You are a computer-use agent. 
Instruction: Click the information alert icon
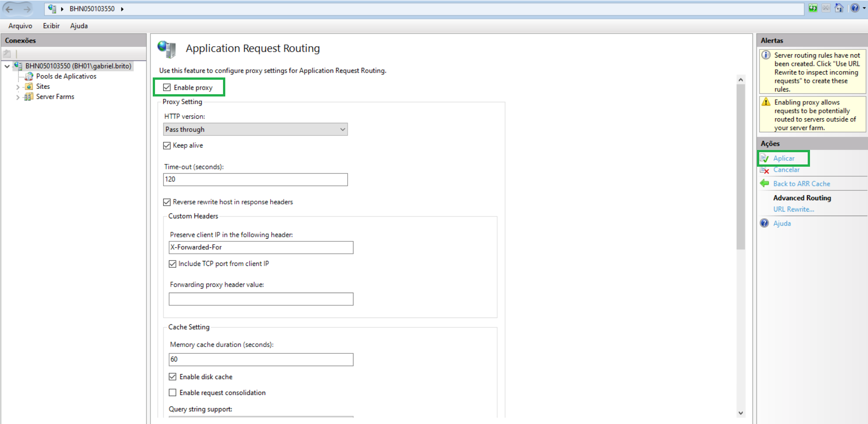click(x=766, y=55)
